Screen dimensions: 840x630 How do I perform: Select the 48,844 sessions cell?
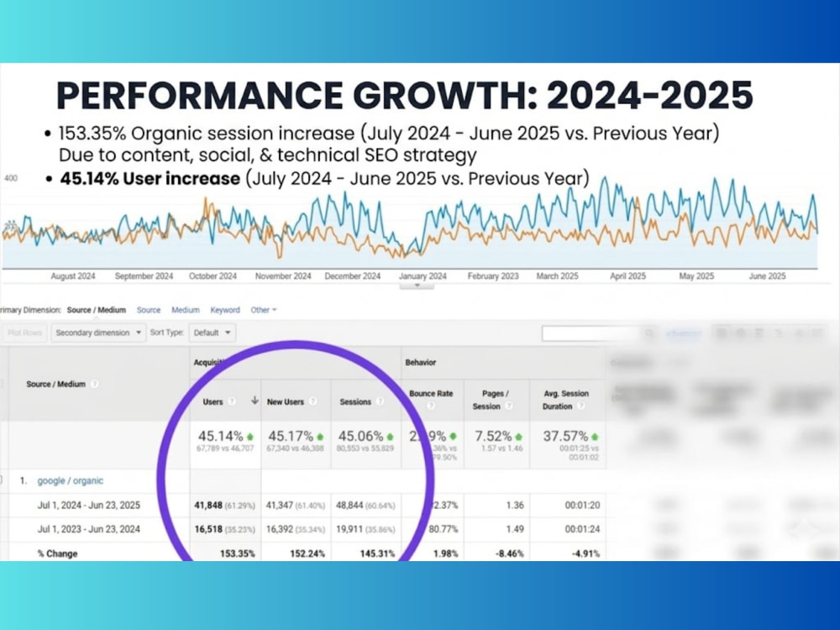[365, 505]
